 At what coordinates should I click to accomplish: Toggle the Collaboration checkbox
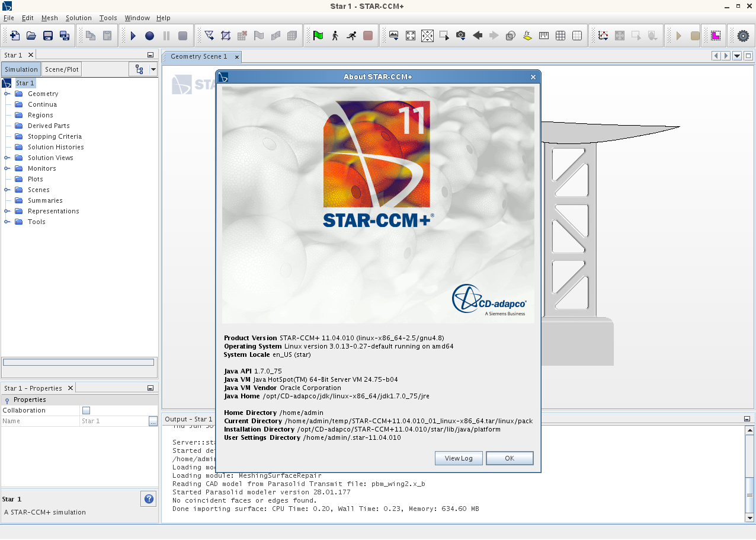(87, 410)
